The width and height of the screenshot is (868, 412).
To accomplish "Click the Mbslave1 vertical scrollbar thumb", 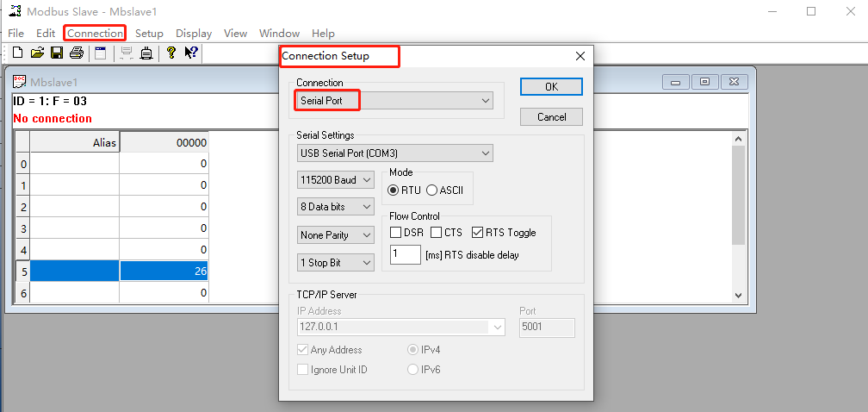I will (x=737, y=194).
